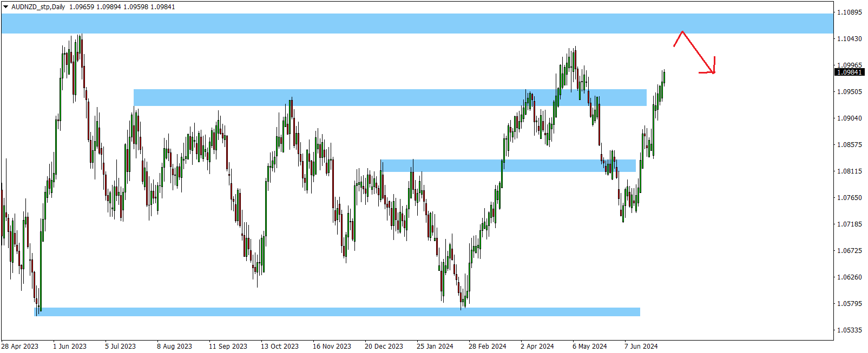Click the 1.10430 price axis label

[x=850, y=39]
